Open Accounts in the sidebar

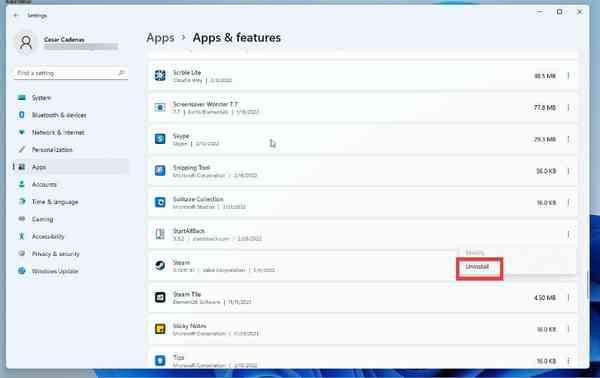[71, 184]
